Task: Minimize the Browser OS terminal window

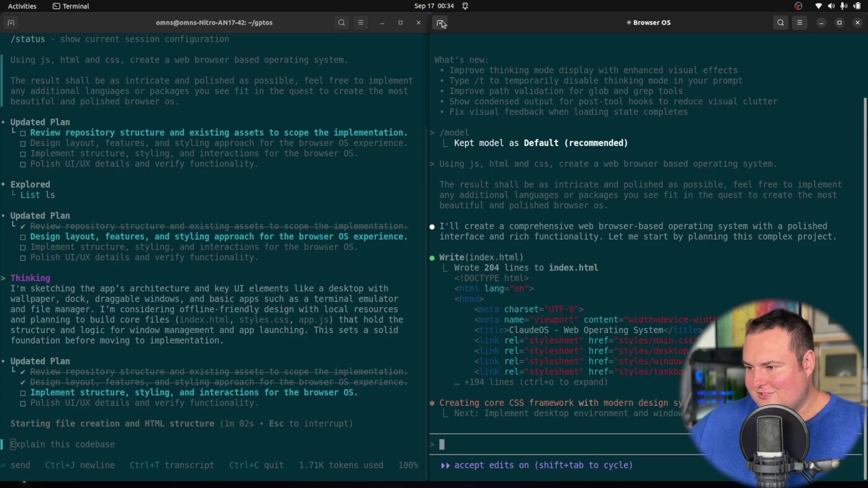Action: (821, 23)
